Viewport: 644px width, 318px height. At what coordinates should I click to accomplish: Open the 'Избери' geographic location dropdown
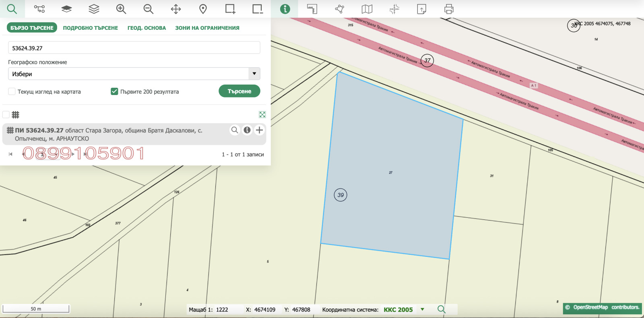pos(134,74)
